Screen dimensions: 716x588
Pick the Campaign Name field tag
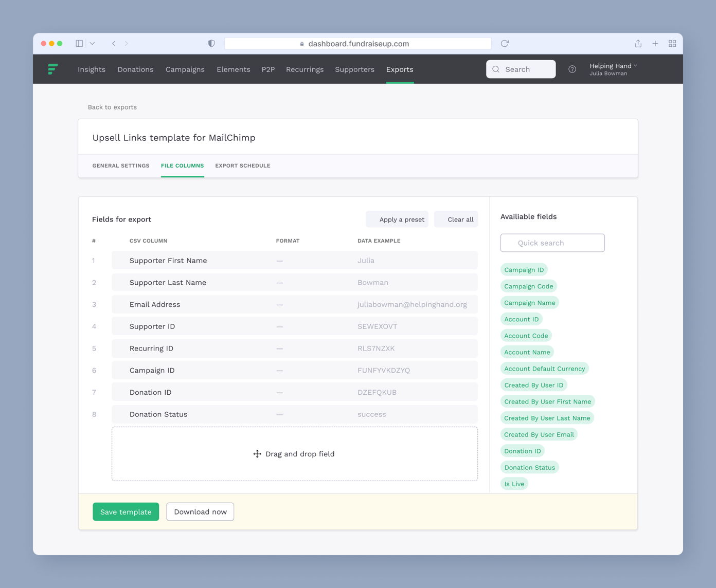coord(530,303)
